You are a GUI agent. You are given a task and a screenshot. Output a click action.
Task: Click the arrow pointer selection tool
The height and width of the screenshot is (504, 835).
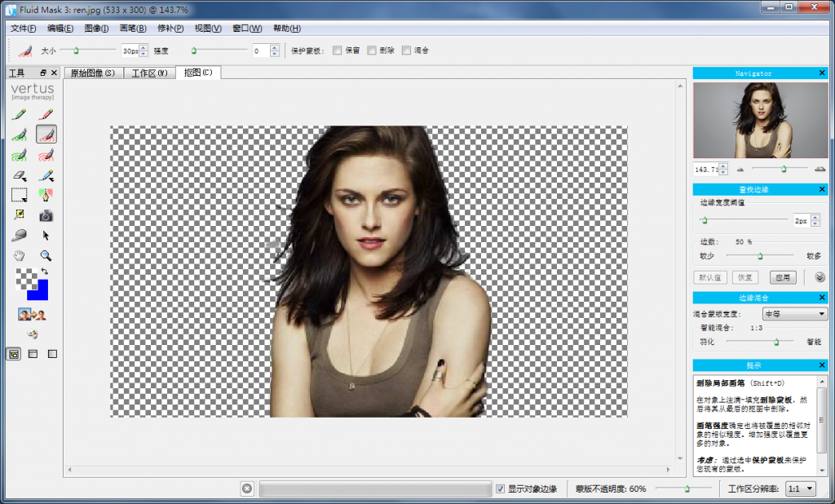pyautogui.click(x=46, y=236)
